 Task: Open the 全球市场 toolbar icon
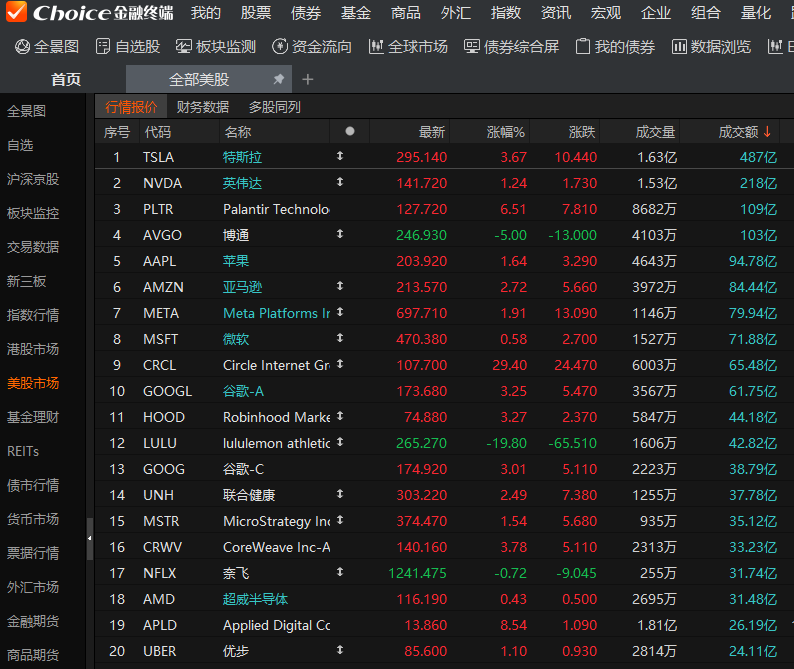click(376, 47)
